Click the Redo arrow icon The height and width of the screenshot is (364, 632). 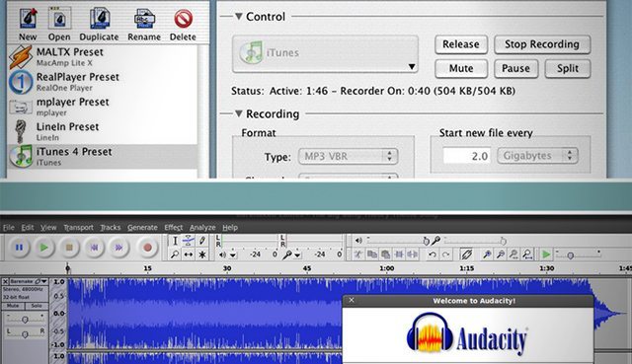(x=445, y=255)
